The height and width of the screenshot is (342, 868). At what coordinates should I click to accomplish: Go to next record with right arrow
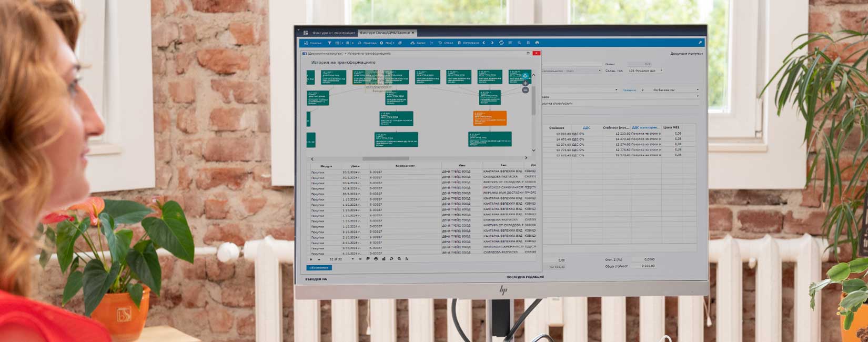492,43
